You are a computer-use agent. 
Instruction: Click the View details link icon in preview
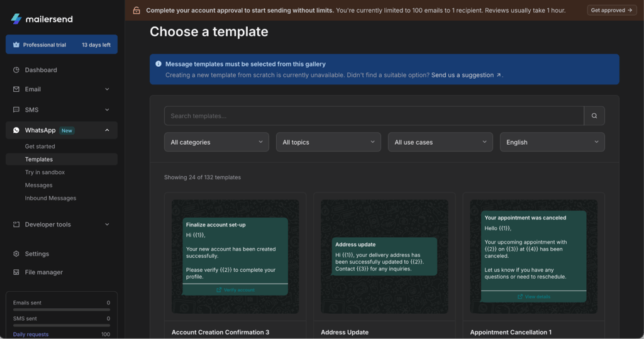click(520, 297)
